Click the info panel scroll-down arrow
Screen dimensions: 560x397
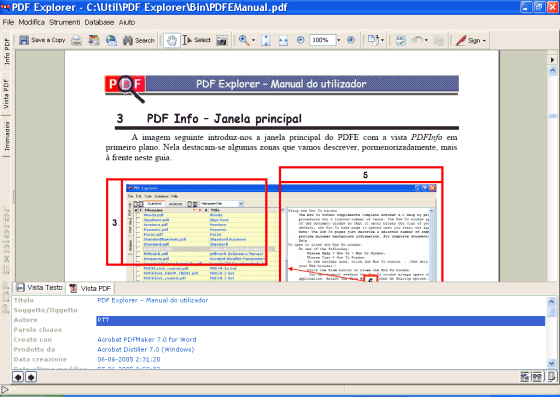(552, 363)
